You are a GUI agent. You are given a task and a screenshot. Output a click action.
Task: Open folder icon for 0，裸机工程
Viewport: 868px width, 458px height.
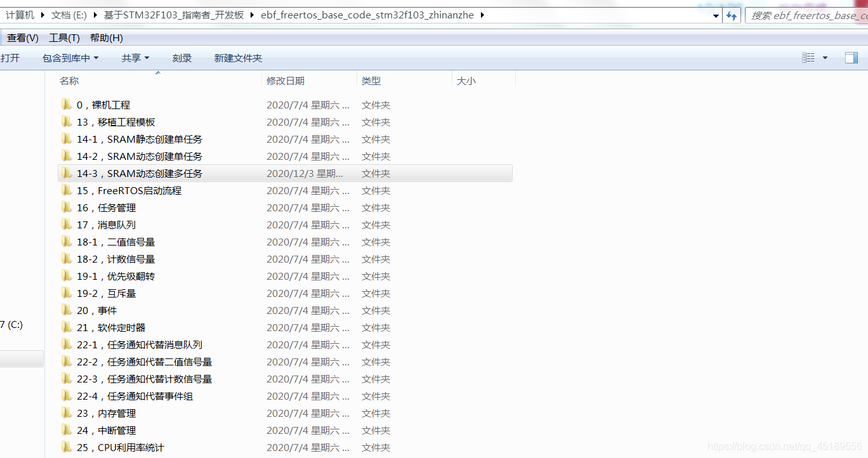tap(67, 105)
